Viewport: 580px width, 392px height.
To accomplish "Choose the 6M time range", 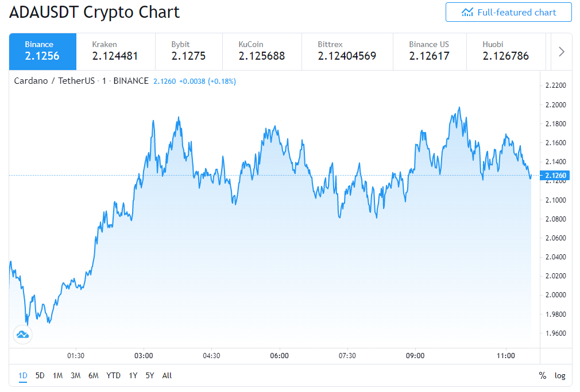I will pyautogui.click(x=93, y=376).
